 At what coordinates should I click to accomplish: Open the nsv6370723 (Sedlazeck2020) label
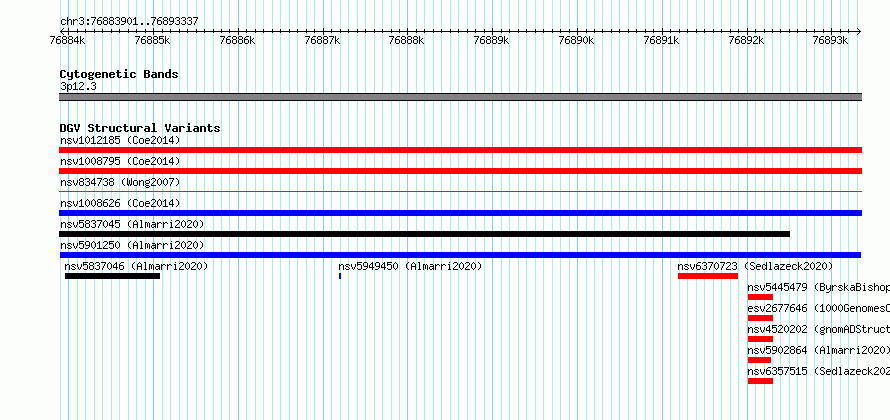tap(755, 266)
